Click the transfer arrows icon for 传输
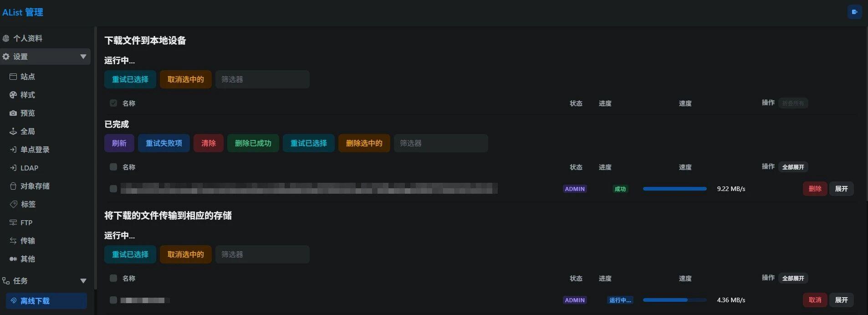 [x=13, y=241]
